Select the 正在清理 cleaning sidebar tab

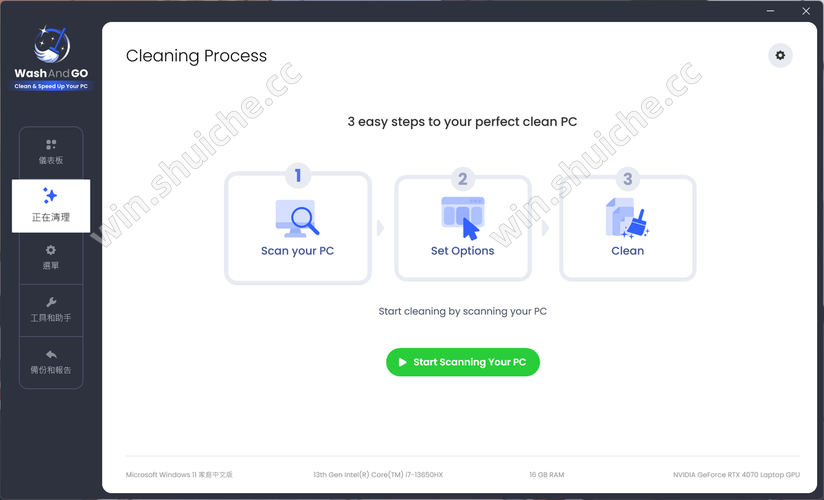[x=51, y=206]
